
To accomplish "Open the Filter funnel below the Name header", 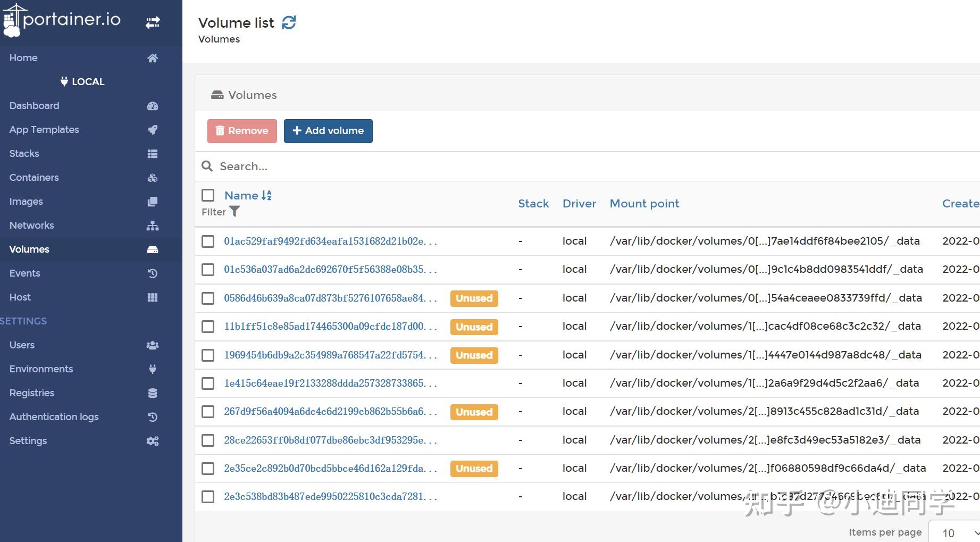I will (x=236, y=212).
